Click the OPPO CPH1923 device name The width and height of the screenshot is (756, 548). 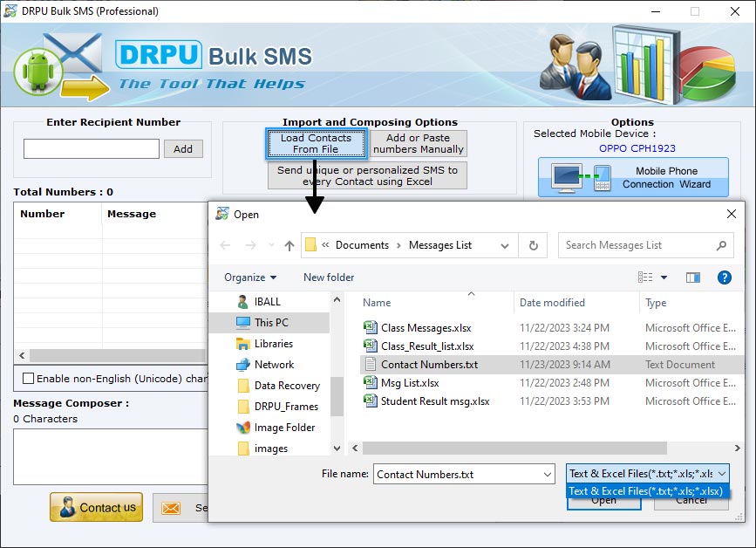pos(637,148)
